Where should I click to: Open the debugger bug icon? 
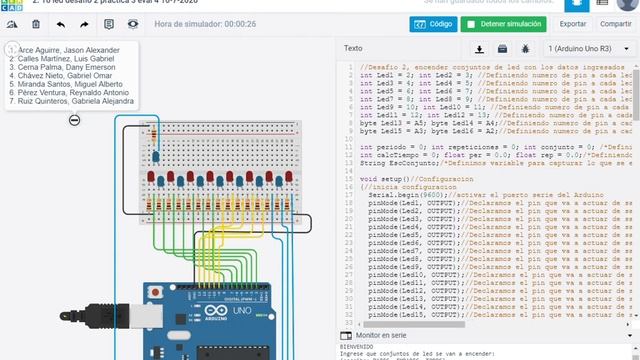click(x=525, y=49)
